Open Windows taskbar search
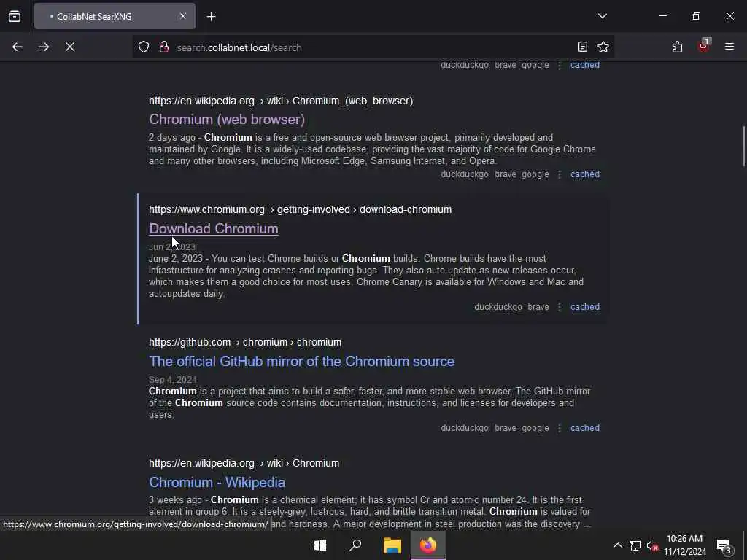 [355, 545]
